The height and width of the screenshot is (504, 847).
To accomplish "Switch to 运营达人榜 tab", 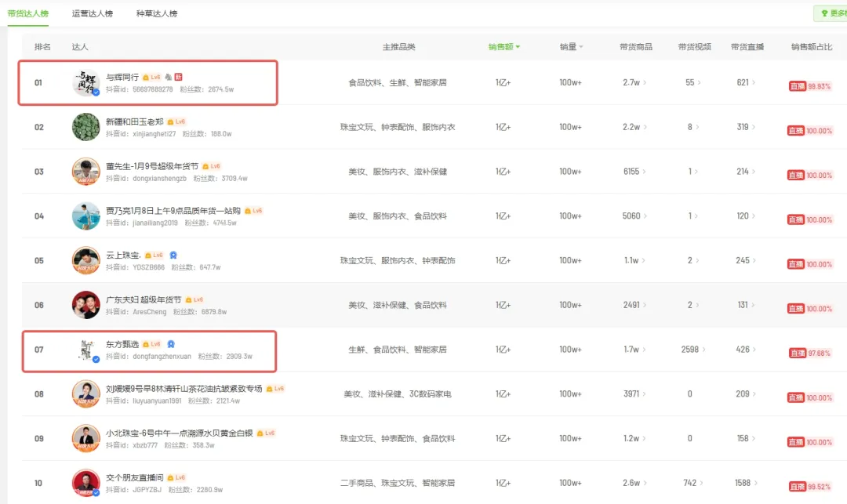I will pos(93,13).
